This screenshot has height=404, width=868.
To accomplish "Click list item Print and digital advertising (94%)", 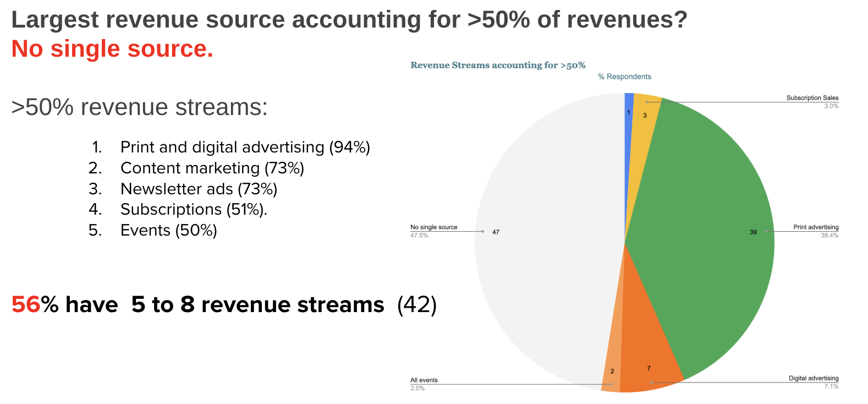I will tap(245, 147).
